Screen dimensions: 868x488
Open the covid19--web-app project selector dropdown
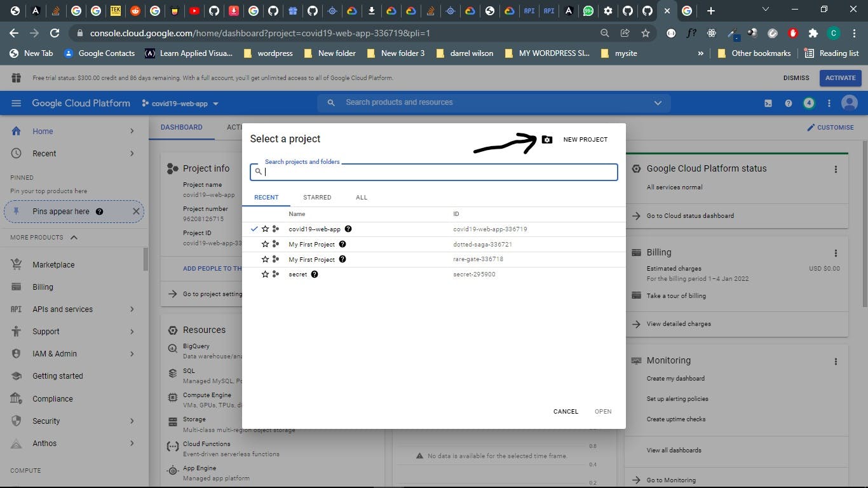180,104
